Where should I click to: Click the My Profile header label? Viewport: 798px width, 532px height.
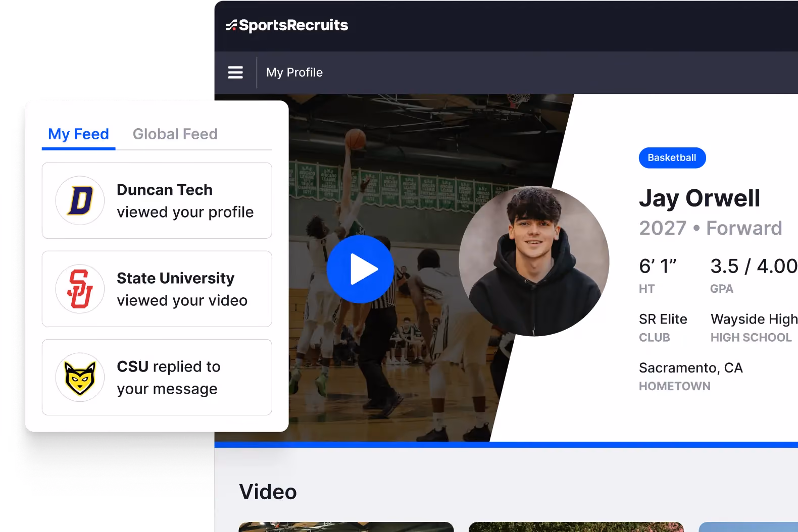[x=294, y=73]
